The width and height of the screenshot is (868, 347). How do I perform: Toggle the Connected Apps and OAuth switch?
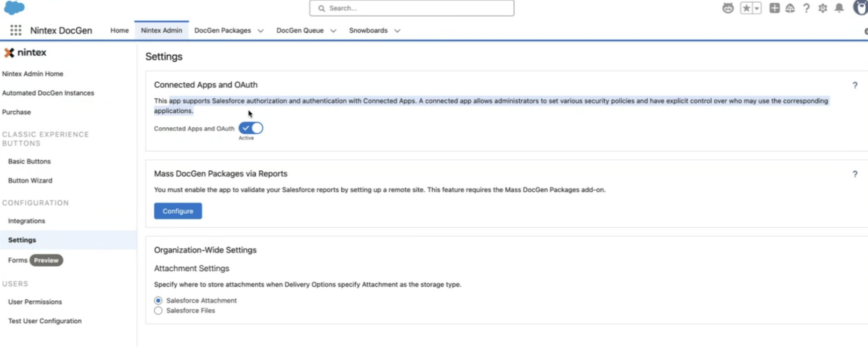click(x=251, y=128)
